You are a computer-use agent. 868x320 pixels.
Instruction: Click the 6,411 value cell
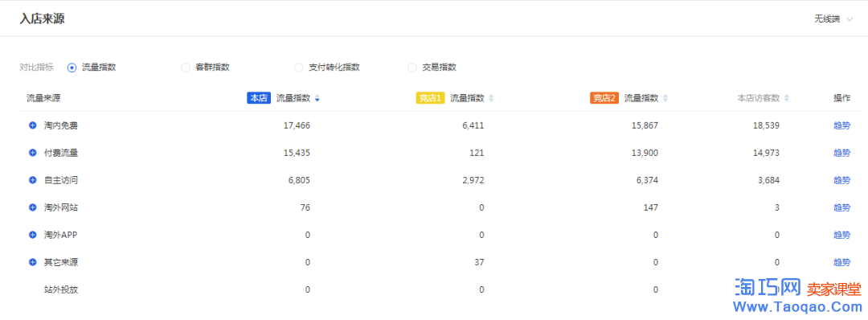(473, 125)
